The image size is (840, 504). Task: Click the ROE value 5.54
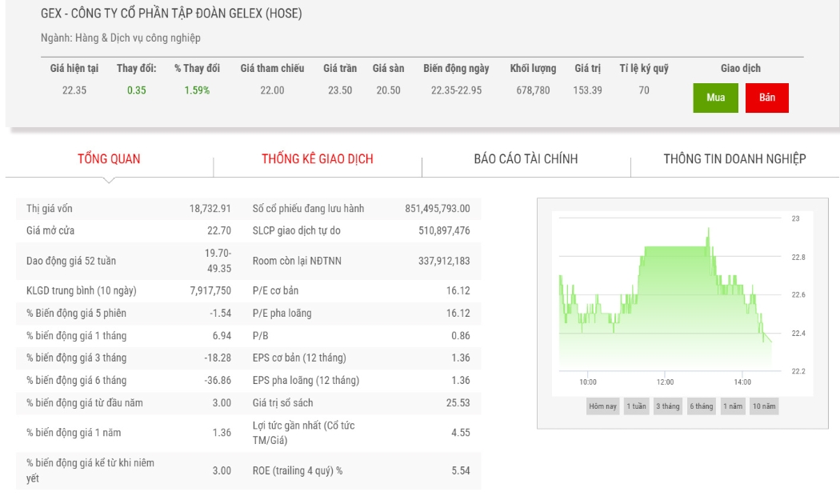click(x=461, y=470)
